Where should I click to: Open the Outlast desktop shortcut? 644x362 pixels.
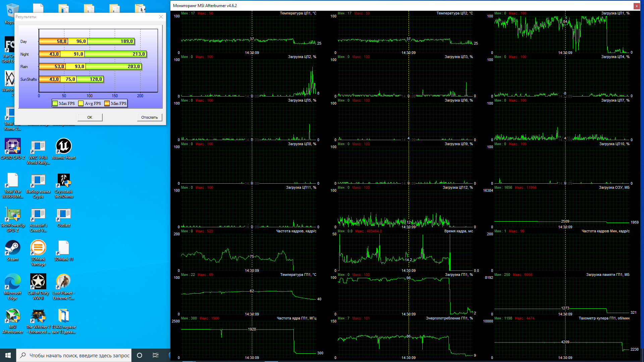[63, 215]
